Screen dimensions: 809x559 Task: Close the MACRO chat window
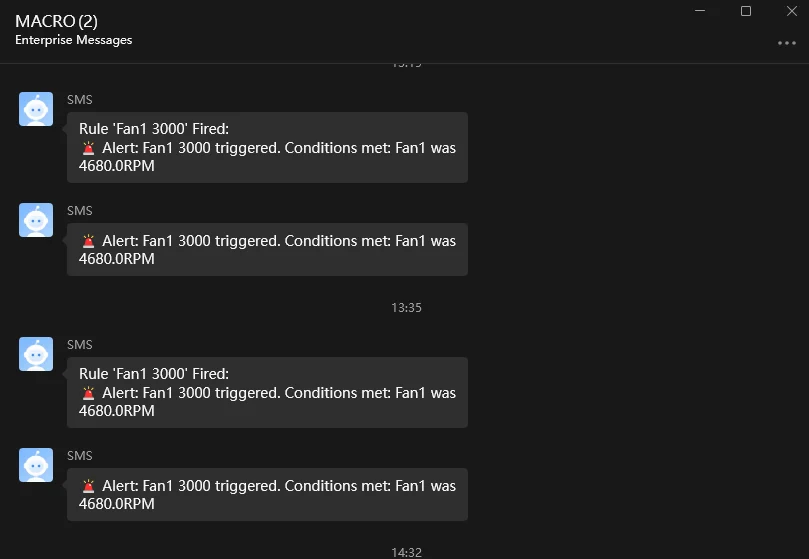[792, 11]
